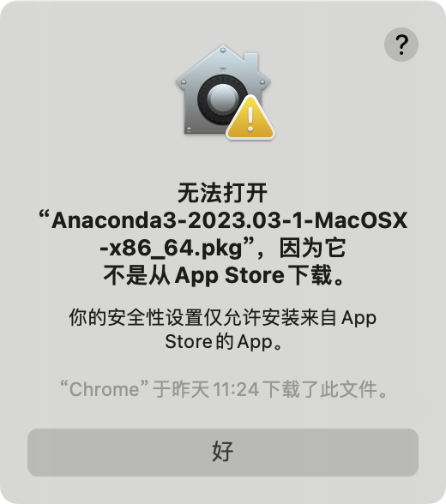The width and height of the screenshot is (446, 504).
Task: Click the gray 下载了此文件 text
Action: (320, 389)
